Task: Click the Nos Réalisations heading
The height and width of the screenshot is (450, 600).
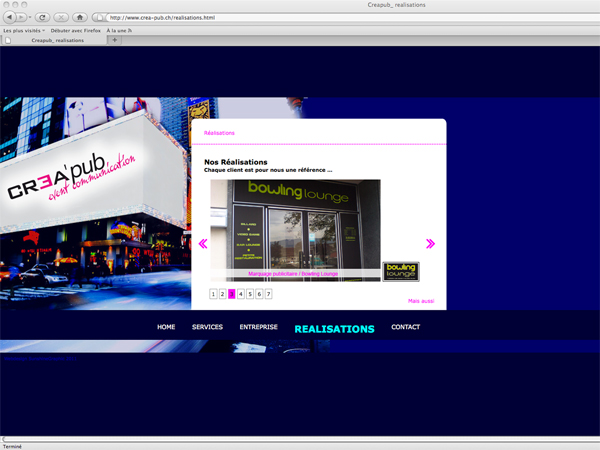Action: [236, 162]
